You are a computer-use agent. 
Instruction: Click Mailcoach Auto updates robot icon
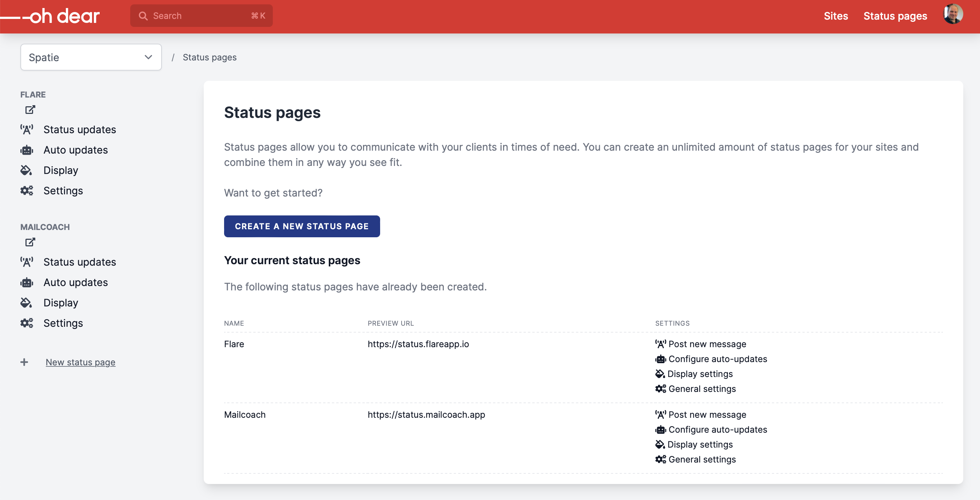27,282
